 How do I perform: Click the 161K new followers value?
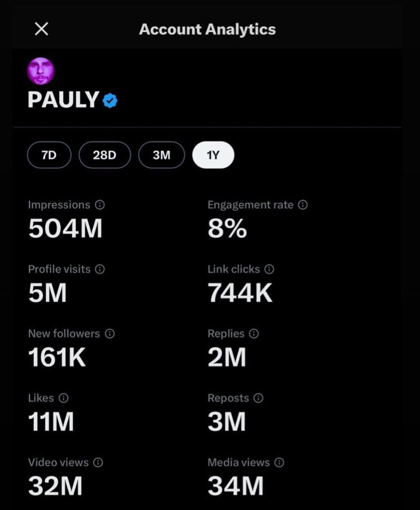click(x=57, y=358)
